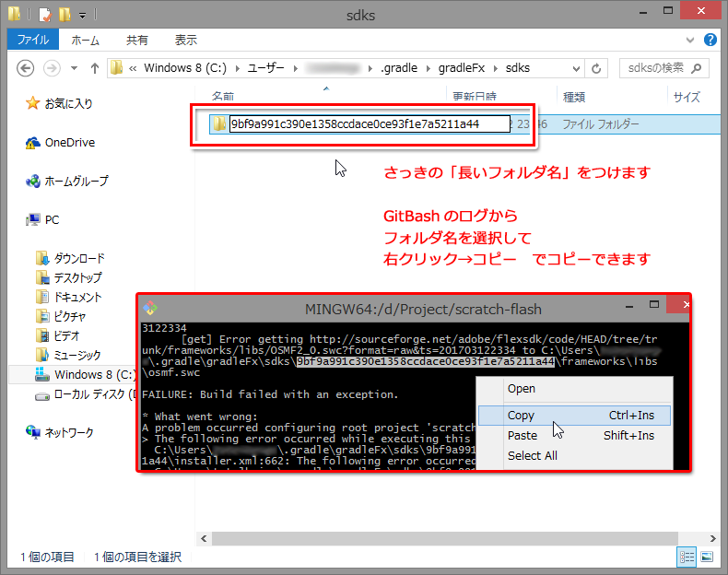Expand the ribbon with the chevron
The width and height of the screenshot is (728, 575).
point(690,40)
